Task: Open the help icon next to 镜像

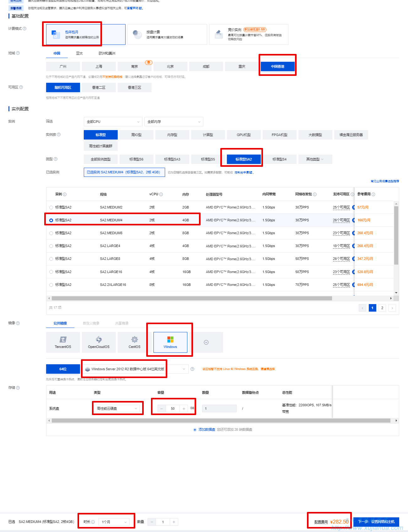Action: click(x=18, y=323)
